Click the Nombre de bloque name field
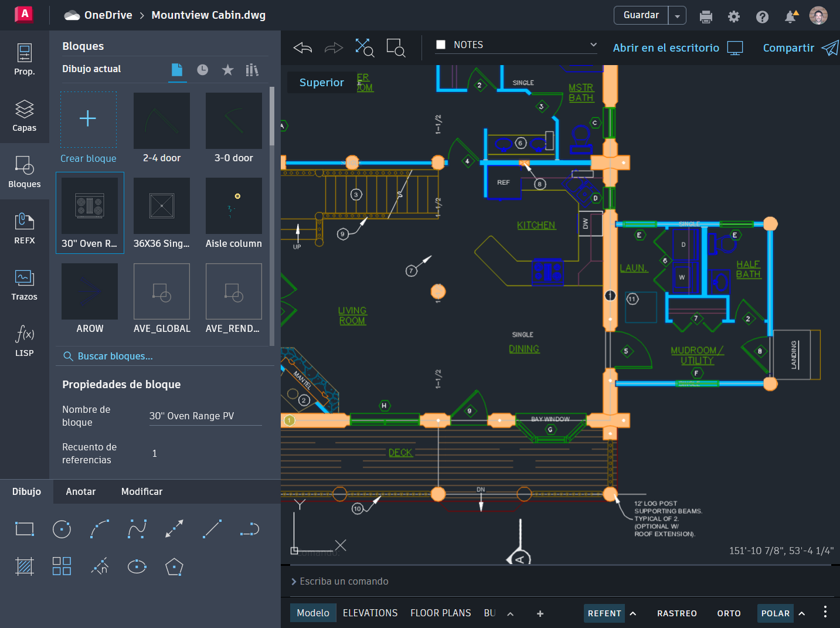The height and width of the screenshot is (628, 840). pos(205,416)
